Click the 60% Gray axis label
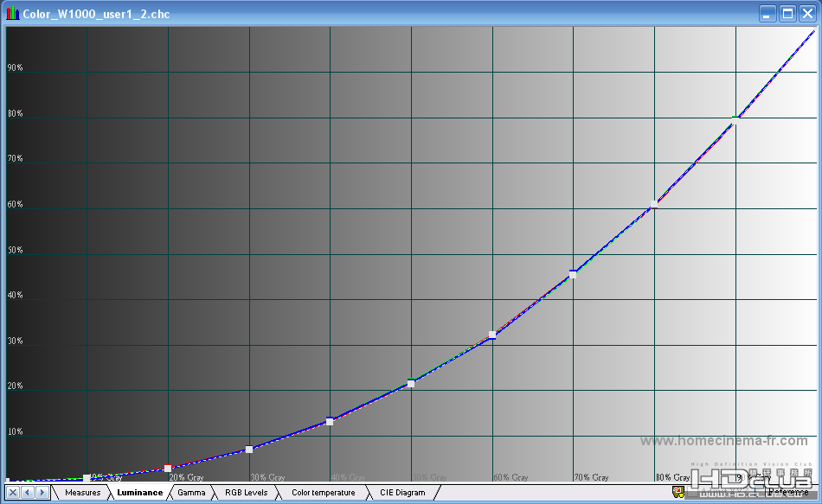The image size is (822, 504). click(x=511, y=477)
